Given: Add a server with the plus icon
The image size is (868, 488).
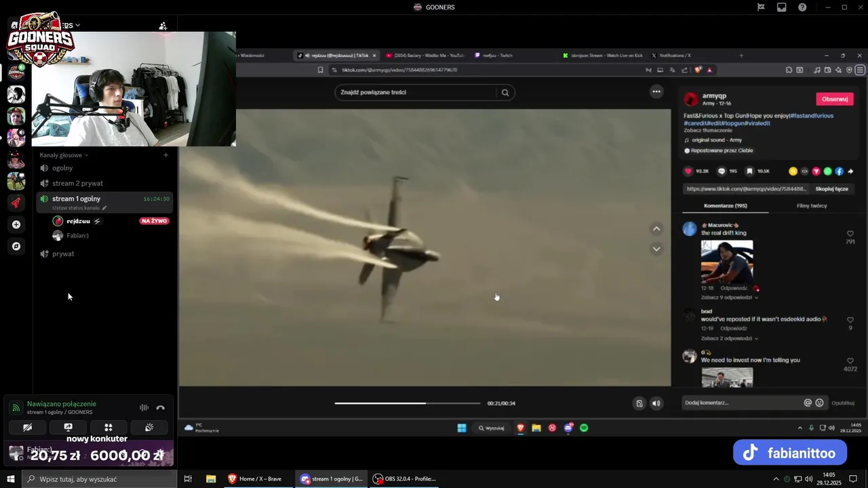Looking at the screenshot, I should (x=16, y=224).
